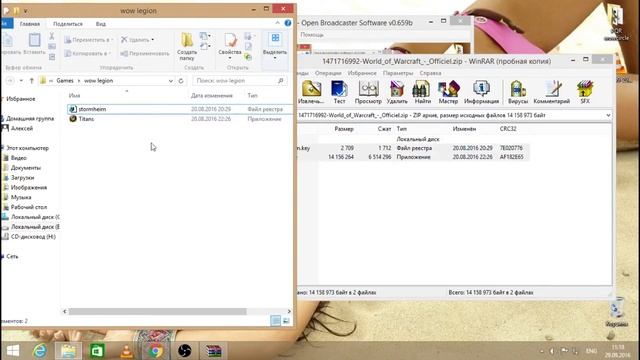Open Свойства in Explorer ribbon
The width and height of the screenshot is (640, 360).
tap(230, 47)
